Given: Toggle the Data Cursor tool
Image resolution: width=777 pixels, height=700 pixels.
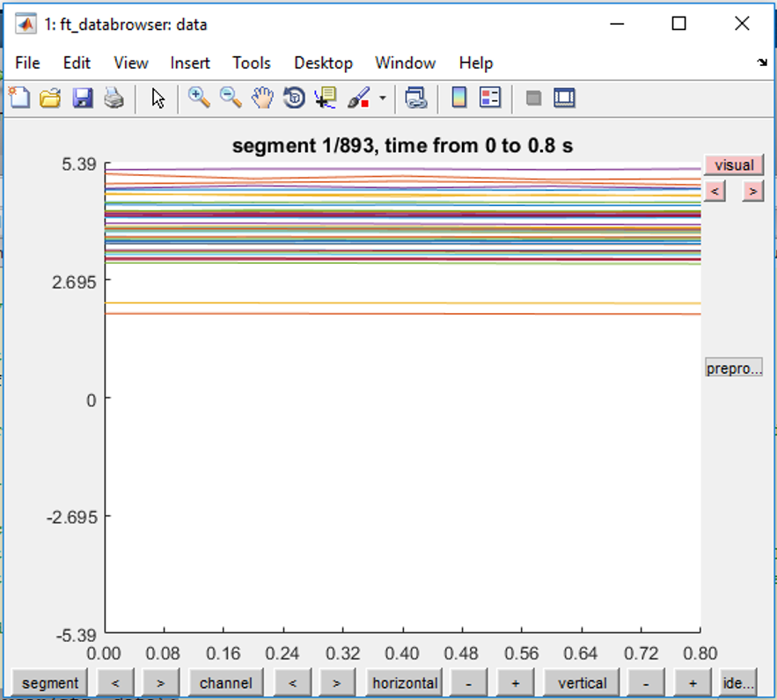Looking at the screenshot, I should point(326,98).
